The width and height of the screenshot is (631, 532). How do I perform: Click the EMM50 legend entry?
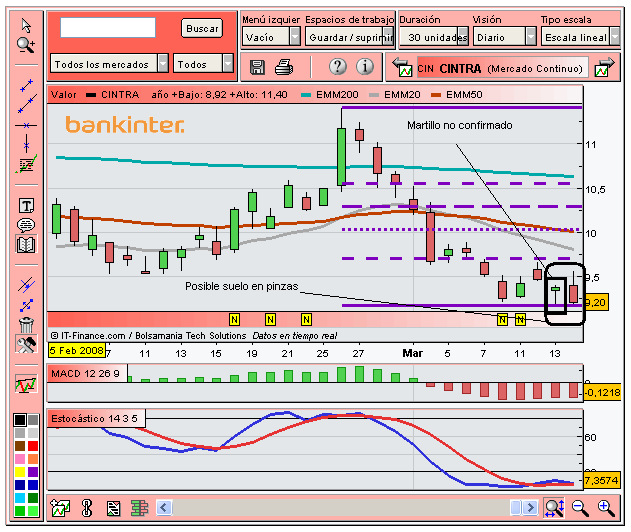point(457,95)
